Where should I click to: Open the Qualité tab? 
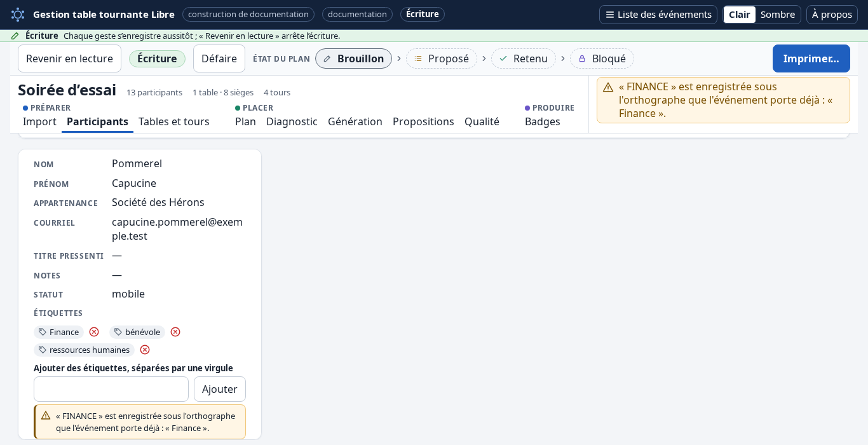point(482,121)
